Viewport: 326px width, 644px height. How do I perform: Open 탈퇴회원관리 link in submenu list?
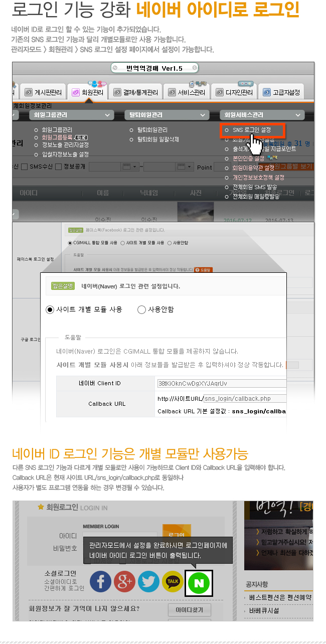[x=152, y=130]
